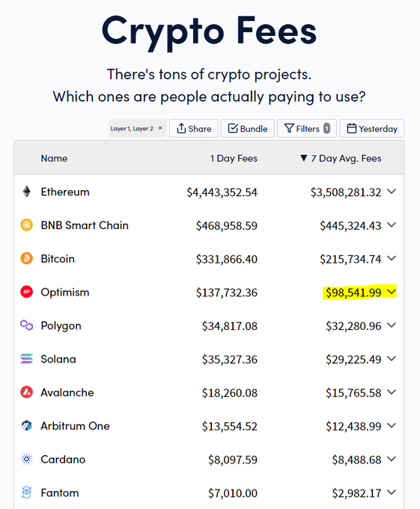
Task: Click the Arbitrum One logo icon
Action: point(27,426)
